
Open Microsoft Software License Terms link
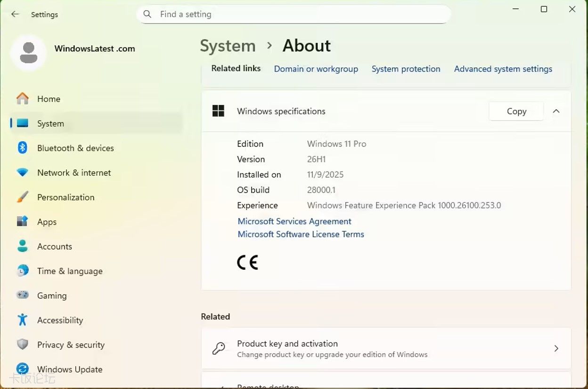(301, 234)
